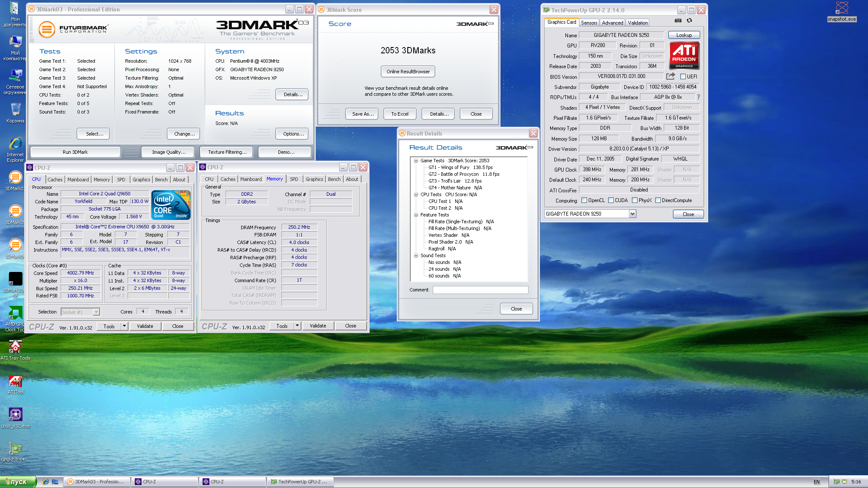This screenshot has width=868, height=488.
Task: Open the Мой компьютер desktop icon
Action: tap(15, 48)
